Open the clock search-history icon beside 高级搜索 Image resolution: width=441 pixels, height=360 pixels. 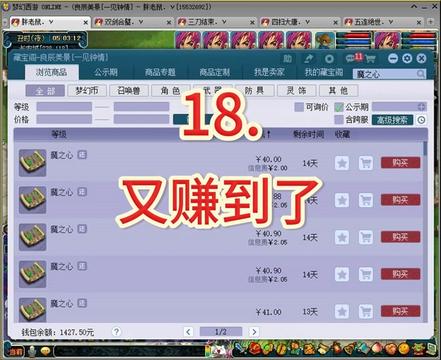[x=421, y=120]
